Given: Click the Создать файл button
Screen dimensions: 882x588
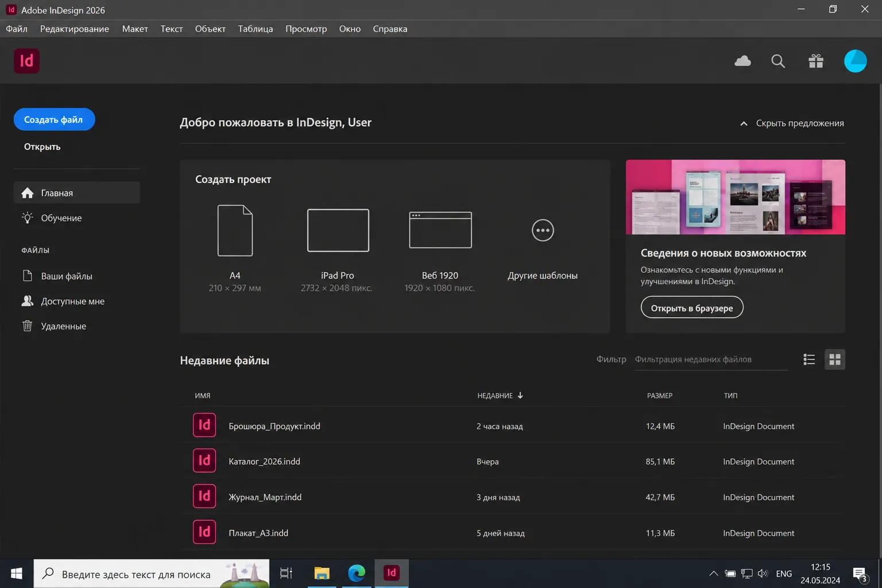Looking at the screenshot, I should (x=54, y=119).
